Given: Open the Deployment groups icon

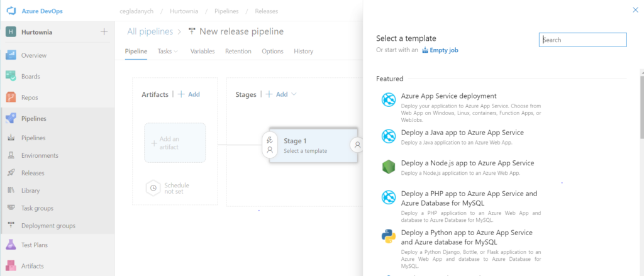Looking at the screenshot, I should (11, 226).
